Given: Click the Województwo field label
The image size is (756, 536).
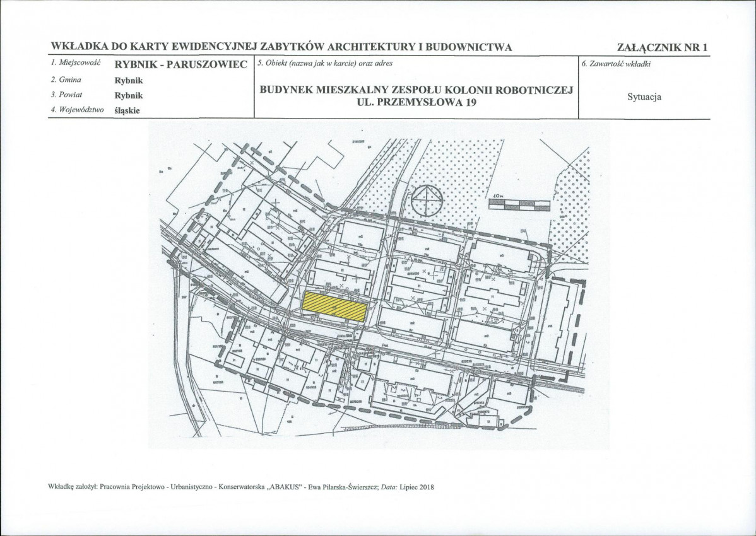Looking at the screenshot, I should click(x=77, y=110).
